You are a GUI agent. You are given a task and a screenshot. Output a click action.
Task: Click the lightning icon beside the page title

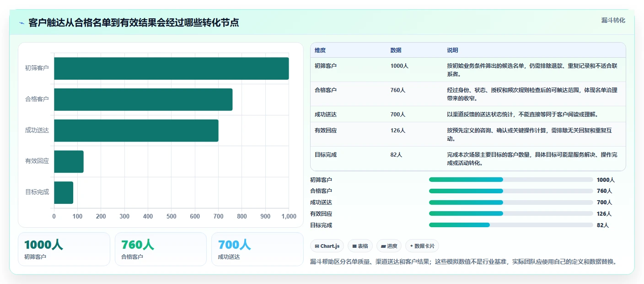point(22,23)
